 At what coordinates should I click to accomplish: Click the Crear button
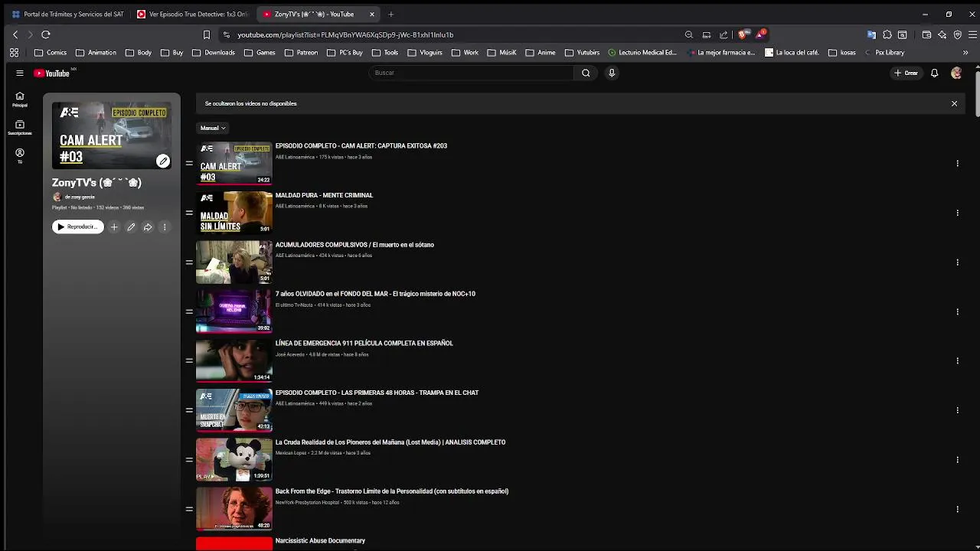coord(906,73)
